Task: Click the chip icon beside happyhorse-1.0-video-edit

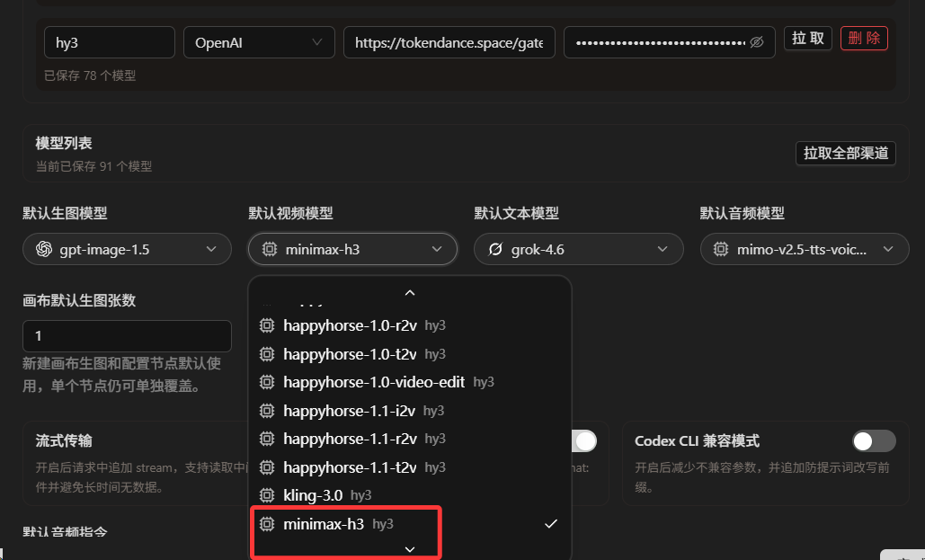Action: click(x=267, y=382)
